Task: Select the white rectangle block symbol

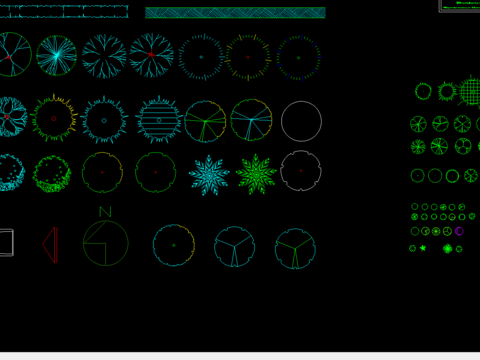Action: (x=7, y=243)
